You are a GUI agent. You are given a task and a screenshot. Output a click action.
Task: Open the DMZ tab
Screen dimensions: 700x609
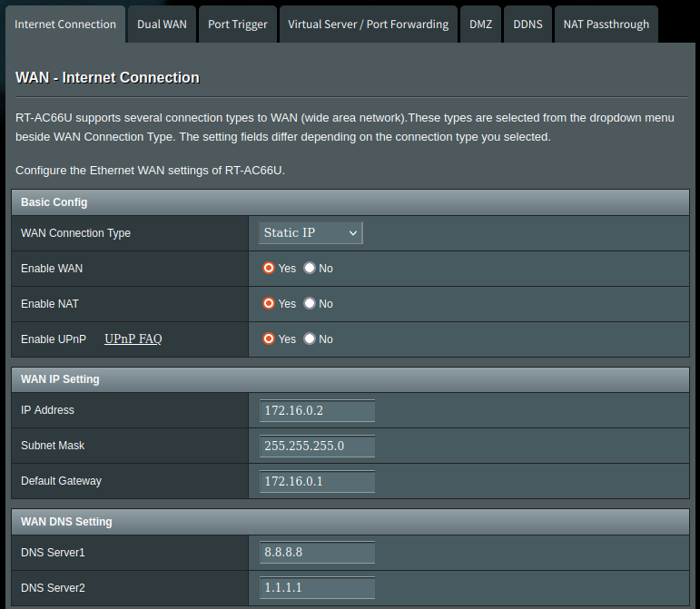click(480, 25)
